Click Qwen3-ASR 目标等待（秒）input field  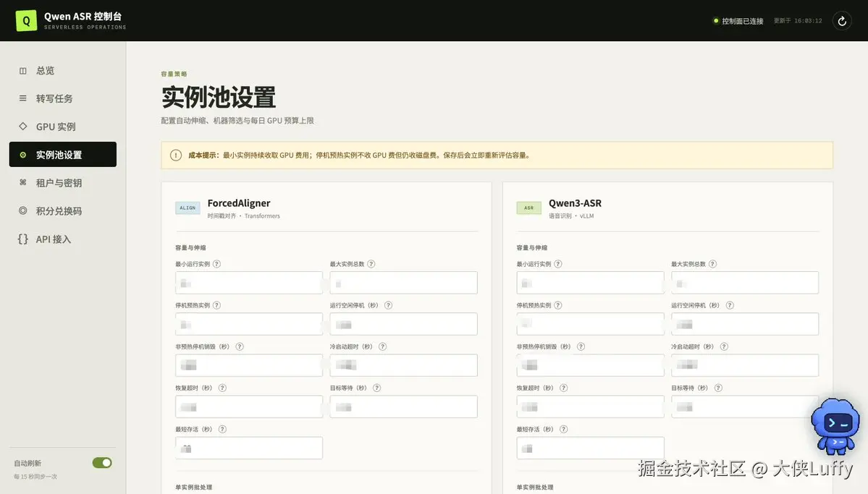click(745, 406)
